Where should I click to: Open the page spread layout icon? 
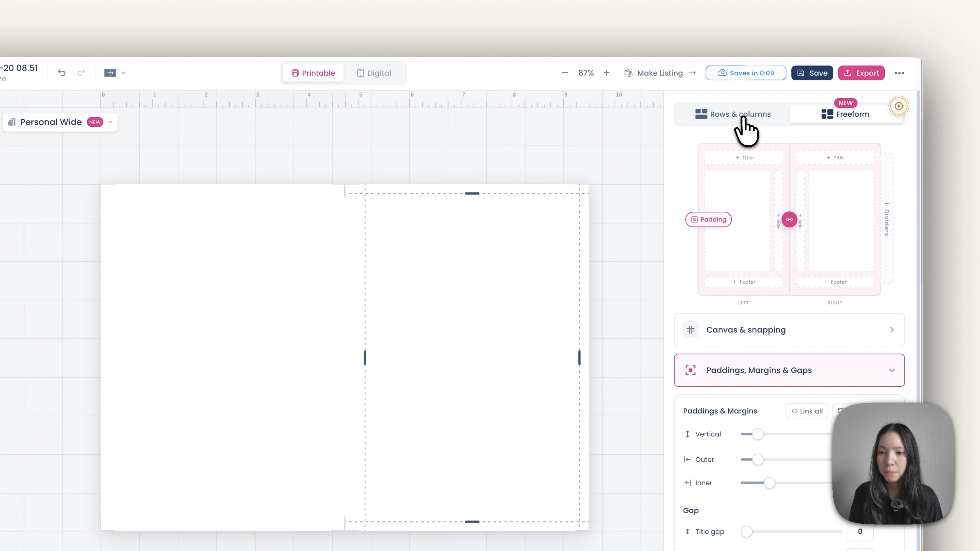(x=110, y=73)
